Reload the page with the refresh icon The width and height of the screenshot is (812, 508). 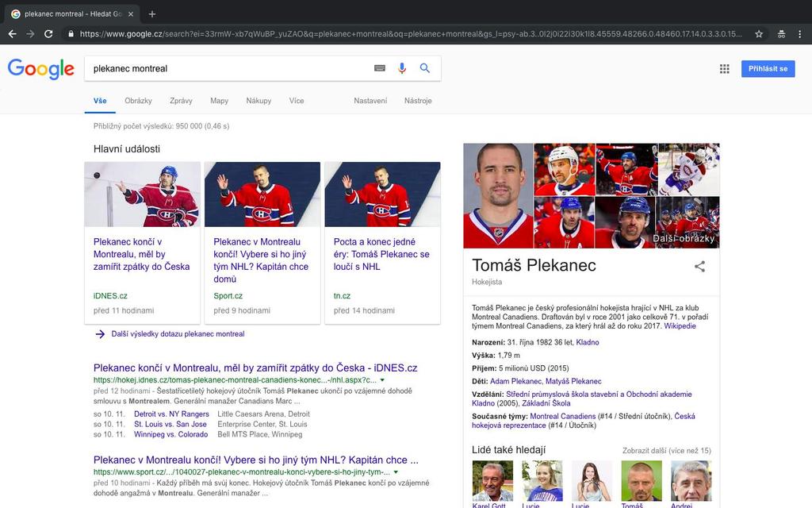coord(48,34)
